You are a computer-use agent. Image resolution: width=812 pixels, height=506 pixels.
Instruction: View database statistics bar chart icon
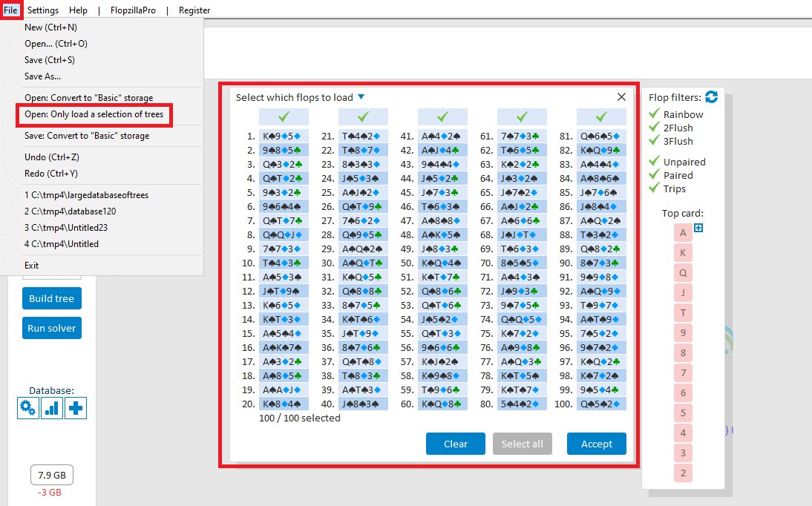tap(51, 407)
